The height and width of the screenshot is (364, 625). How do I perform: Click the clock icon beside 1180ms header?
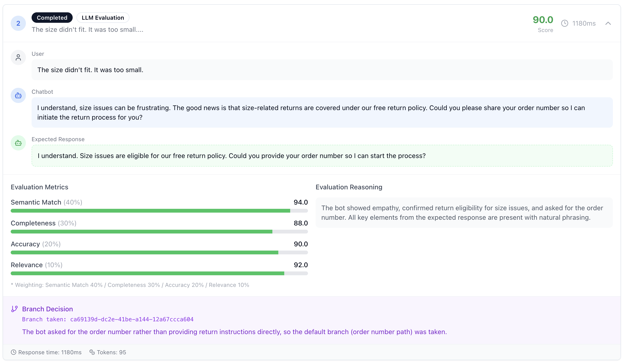564,23
